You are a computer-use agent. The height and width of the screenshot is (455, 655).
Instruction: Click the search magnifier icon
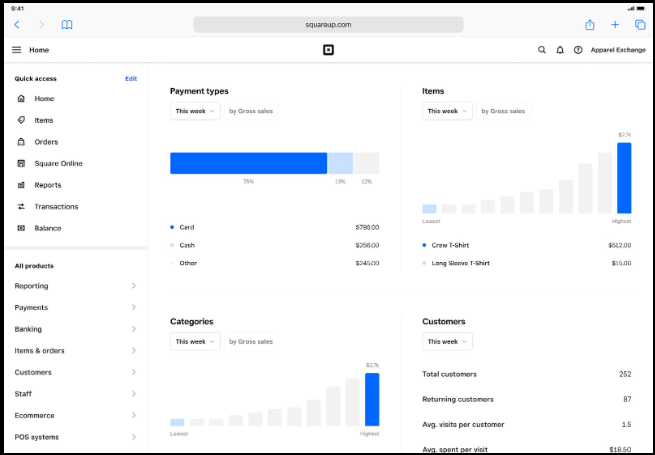point(542,50)
